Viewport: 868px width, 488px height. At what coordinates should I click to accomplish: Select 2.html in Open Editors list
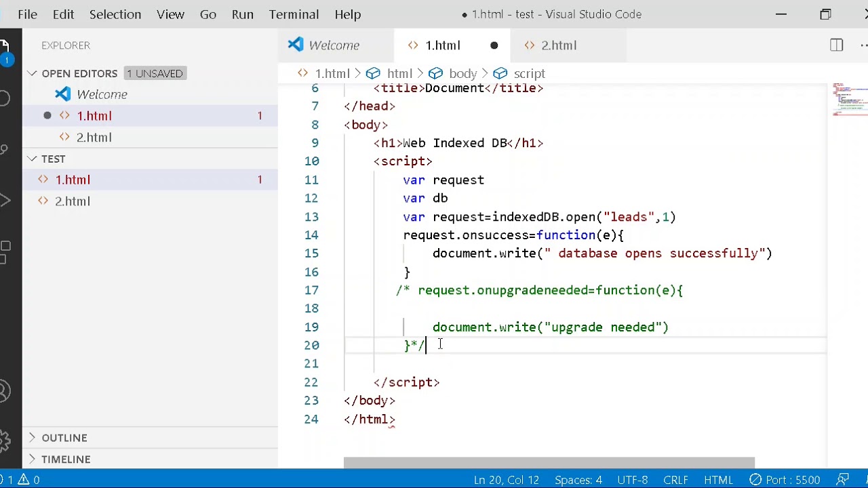pos(150,138)
